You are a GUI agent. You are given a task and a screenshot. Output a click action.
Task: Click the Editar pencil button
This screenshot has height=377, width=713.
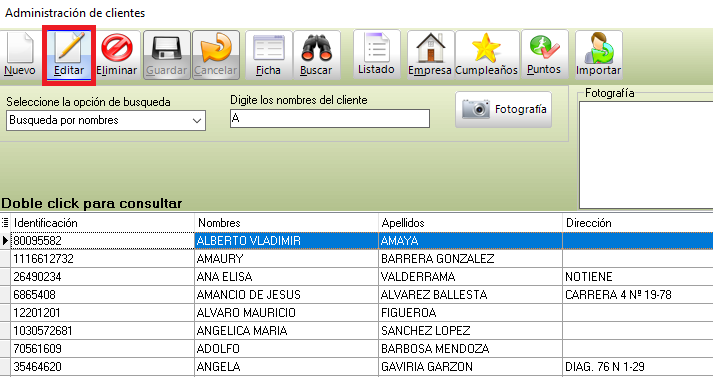69,55
